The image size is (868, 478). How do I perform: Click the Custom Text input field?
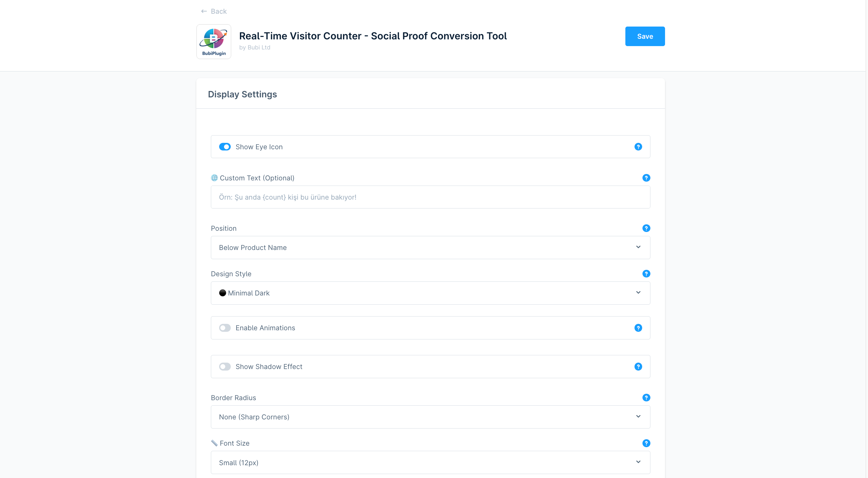click(430, 197)
